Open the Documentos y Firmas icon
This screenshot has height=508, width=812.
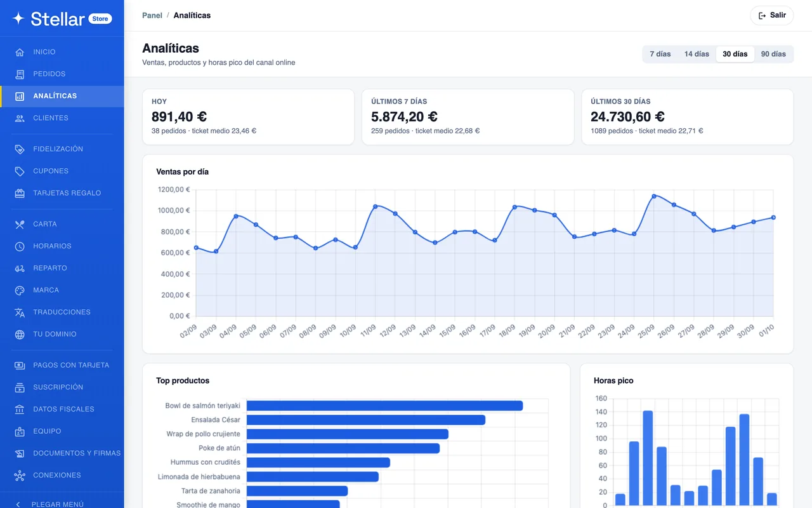pyautogui.click(x=20, y=453)
